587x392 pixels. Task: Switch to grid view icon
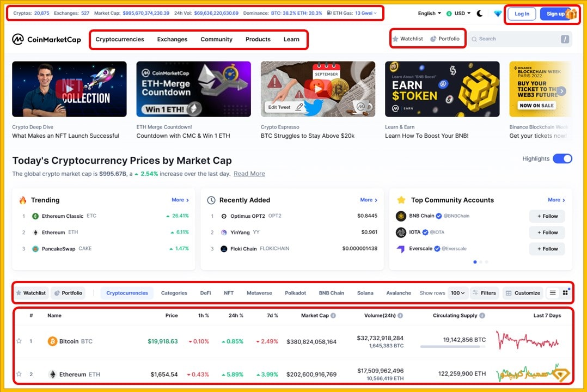pyautogui.click(x=565, y=293)
